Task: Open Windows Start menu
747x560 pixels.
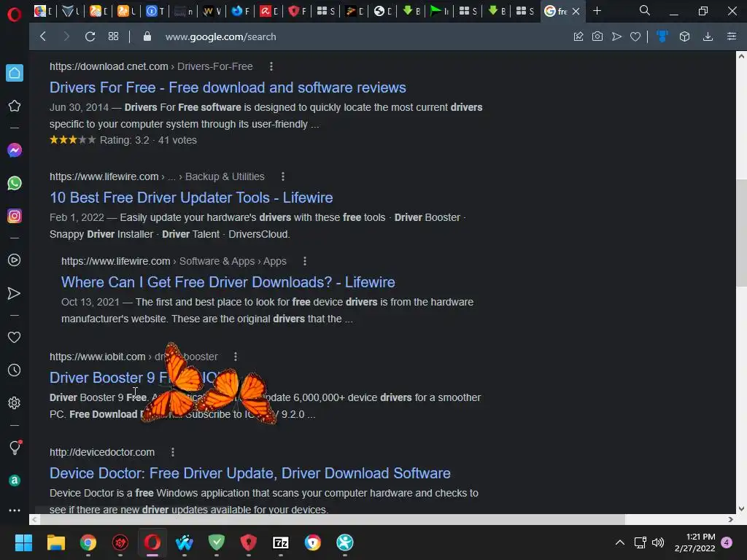Action: click(23, 542)
